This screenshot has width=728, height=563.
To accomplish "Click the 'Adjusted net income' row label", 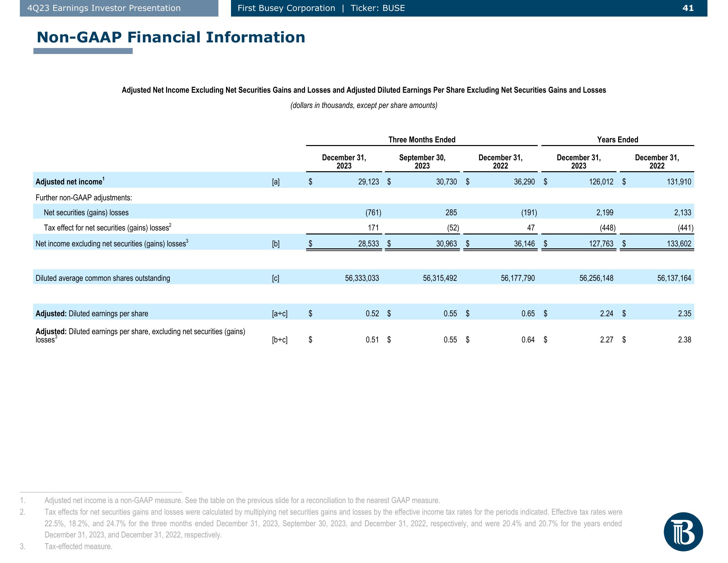I will pos(70,181).
